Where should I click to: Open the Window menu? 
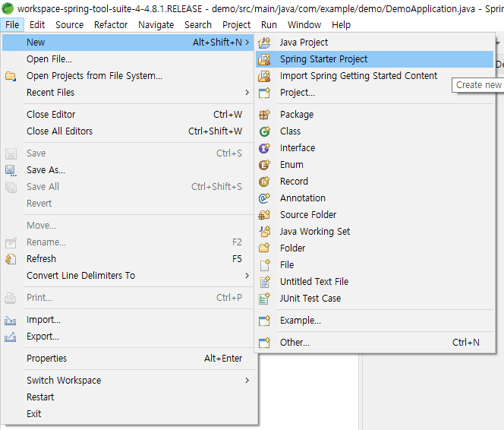[304, 25]
